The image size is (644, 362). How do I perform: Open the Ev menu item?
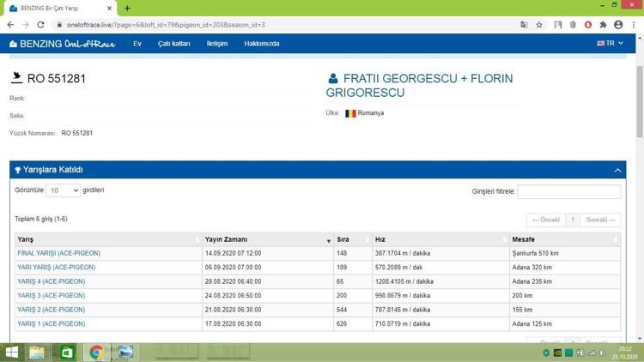pyautogui.click(x=137, y=44)
